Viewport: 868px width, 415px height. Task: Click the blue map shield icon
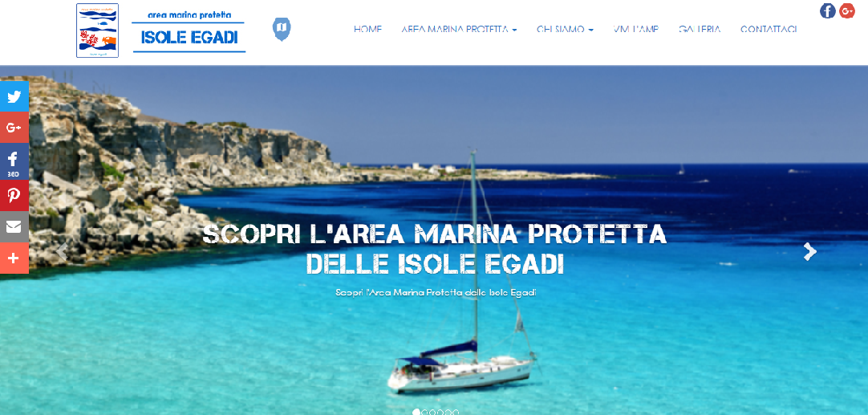(282, 29)
